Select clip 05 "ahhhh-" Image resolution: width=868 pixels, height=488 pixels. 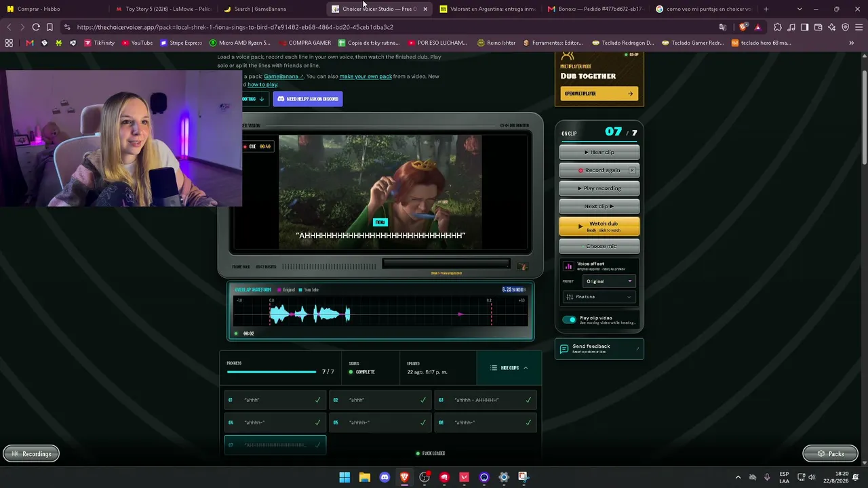click(x=380, y=422)
